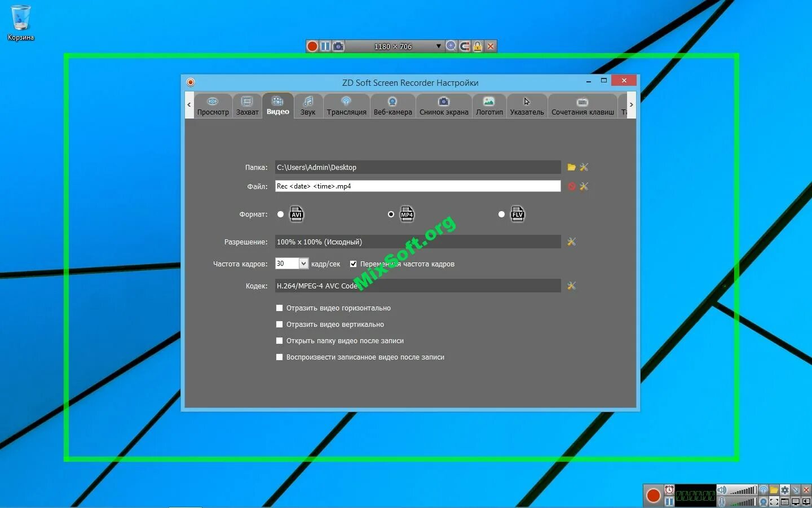Click the webcam icon in control panel
This screenshot has height=508, width=812.
[764, 502]
